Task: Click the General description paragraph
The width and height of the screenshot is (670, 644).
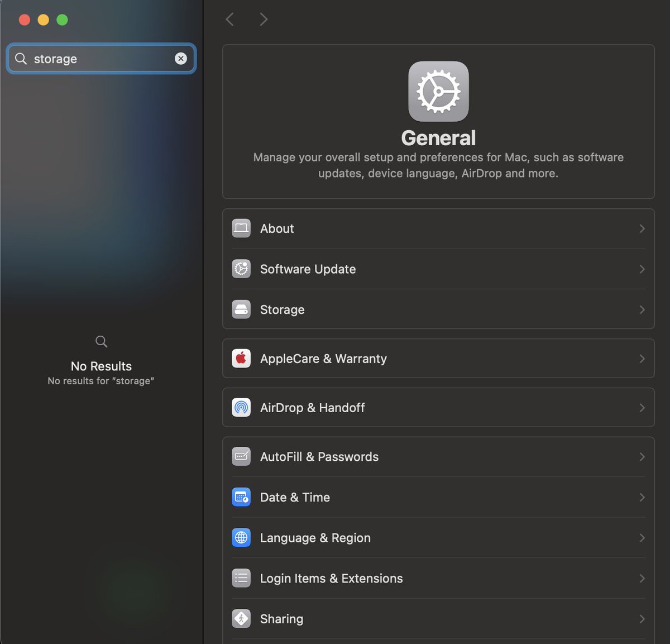Action: [x=438, y=165]
